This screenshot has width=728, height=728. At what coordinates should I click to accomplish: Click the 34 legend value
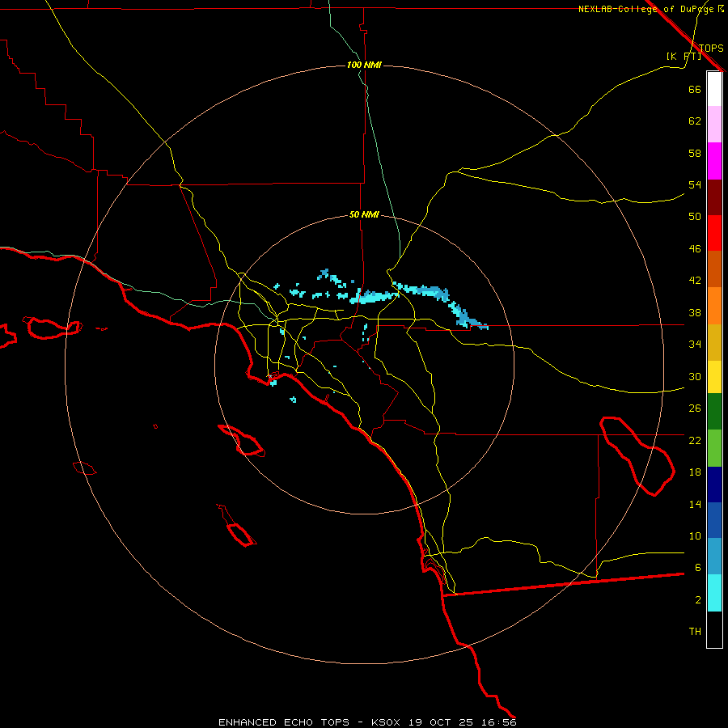695,345
